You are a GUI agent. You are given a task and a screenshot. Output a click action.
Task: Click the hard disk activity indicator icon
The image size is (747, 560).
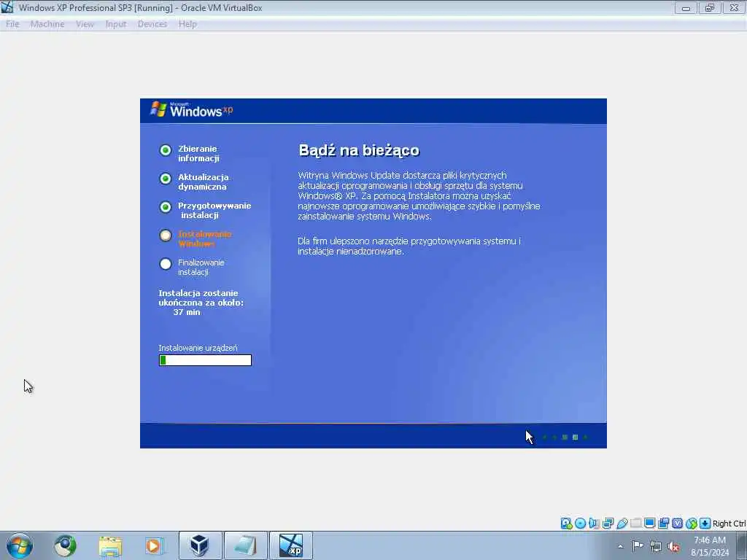[x=566, y=524]
